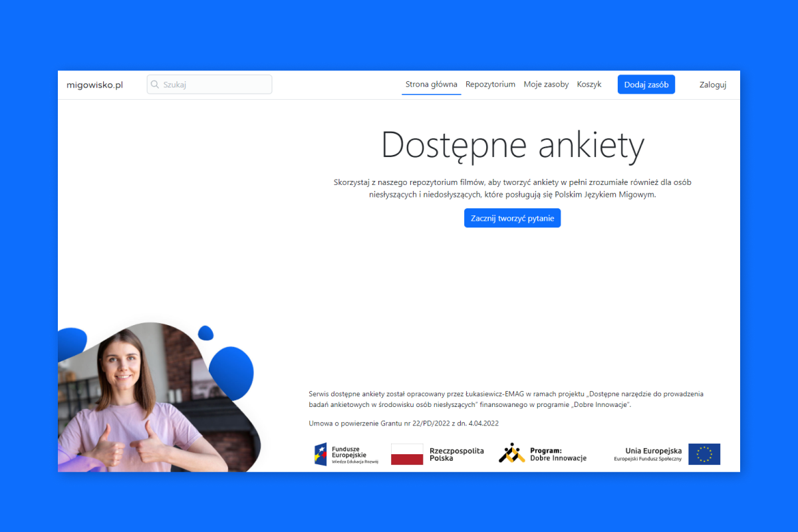Switch to the Strona główna tab

coord(431,84)
